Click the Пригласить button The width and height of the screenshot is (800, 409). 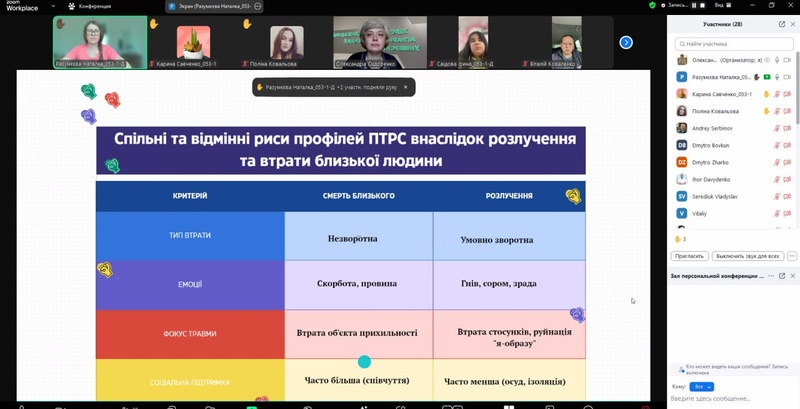(x=689, y=256)
